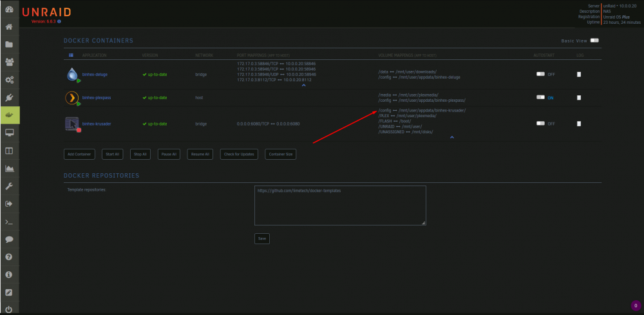
Task: Click the /UNASSIGNED volume mapping line
Action: click(406, 132)
